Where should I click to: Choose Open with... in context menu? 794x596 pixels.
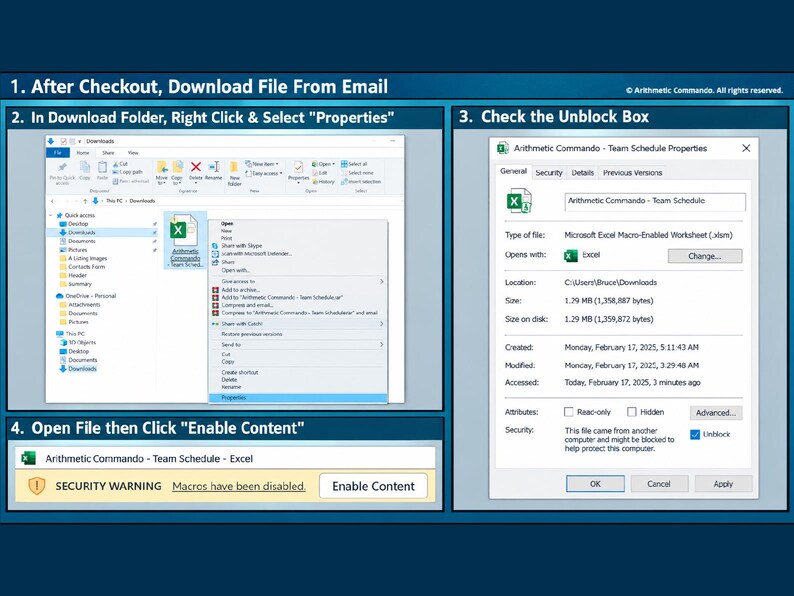pos(235,270)
